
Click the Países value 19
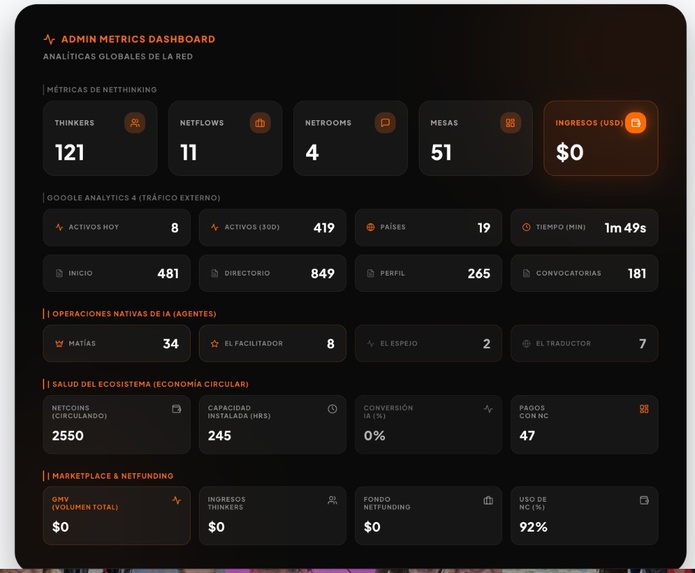coord(484,228)
